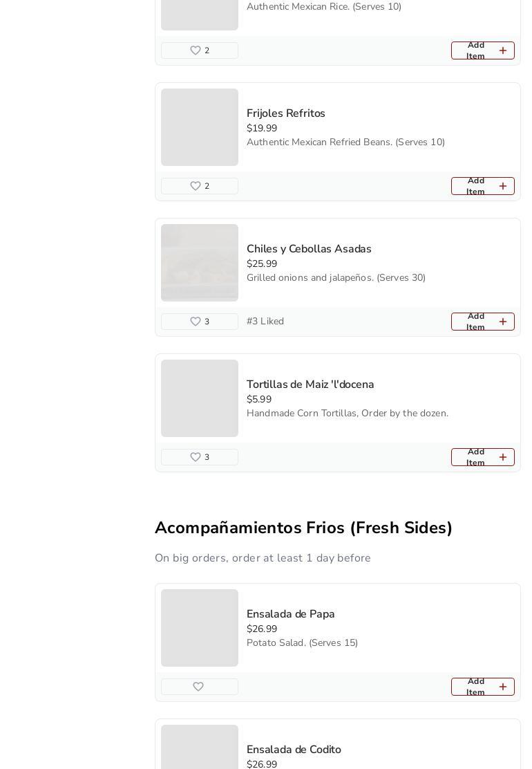Click the Ensalada de Papa image placeholder
This screenshot has height=769, width=532.
[x=200, y=628]
